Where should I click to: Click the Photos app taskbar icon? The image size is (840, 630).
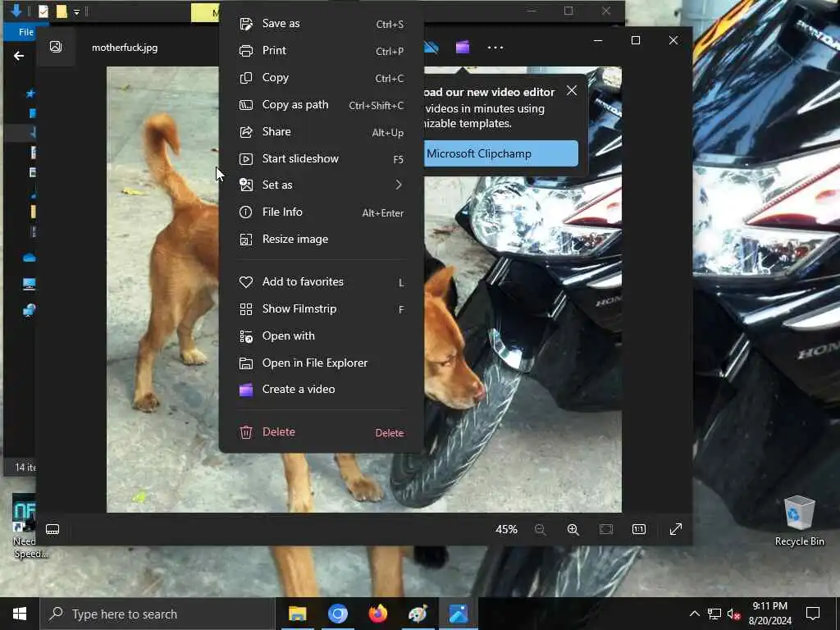click(x=458, y=614)
